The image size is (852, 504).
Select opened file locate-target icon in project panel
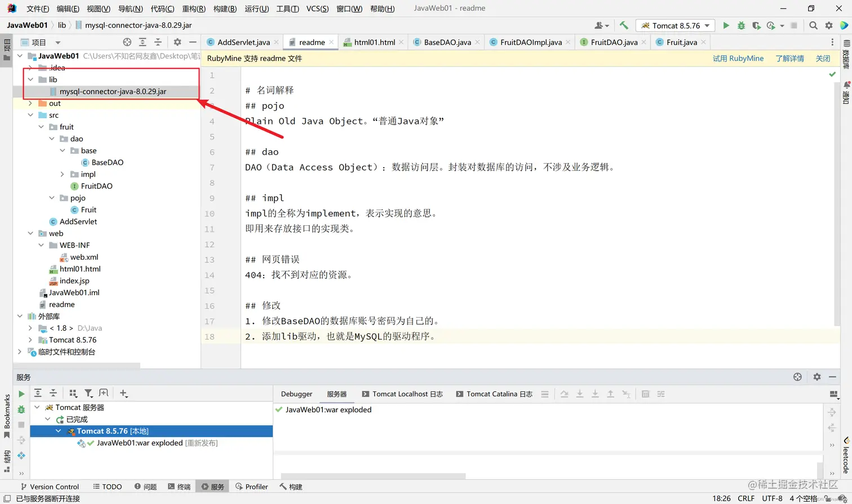tap(127, 42)
